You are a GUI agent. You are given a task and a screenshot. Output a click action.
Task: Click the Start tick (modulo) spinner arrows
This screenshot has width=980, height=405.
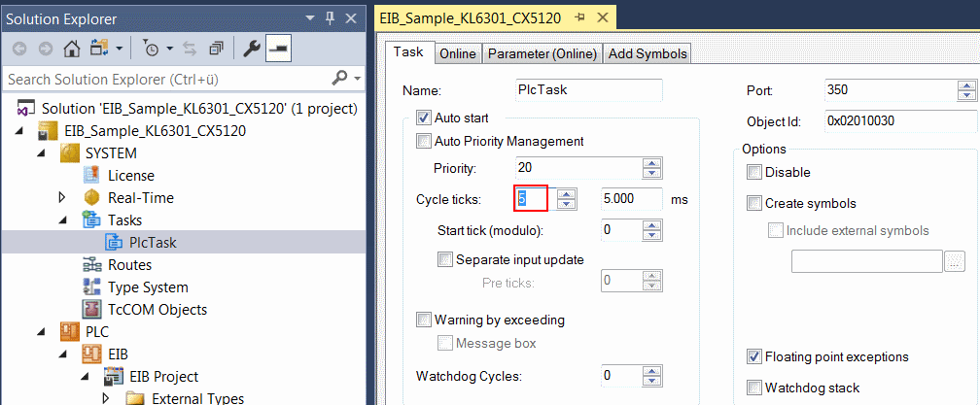651,229
